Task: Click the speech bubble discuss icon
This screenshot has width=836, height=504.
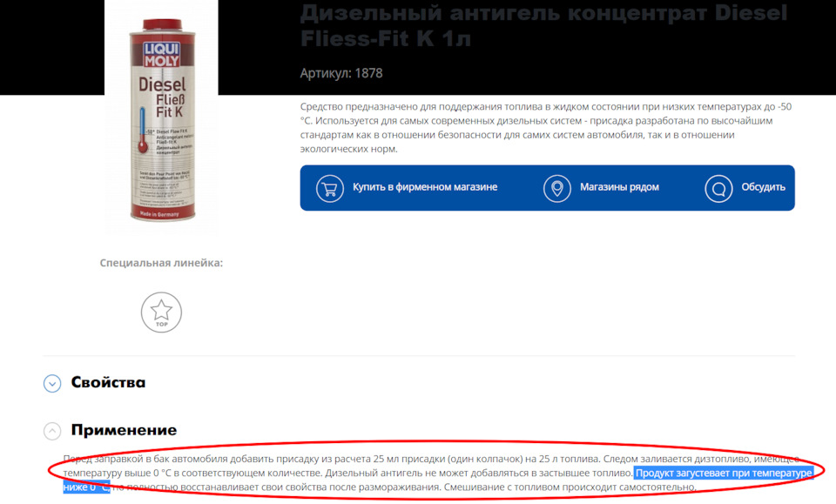Action: tap(718, 189)
